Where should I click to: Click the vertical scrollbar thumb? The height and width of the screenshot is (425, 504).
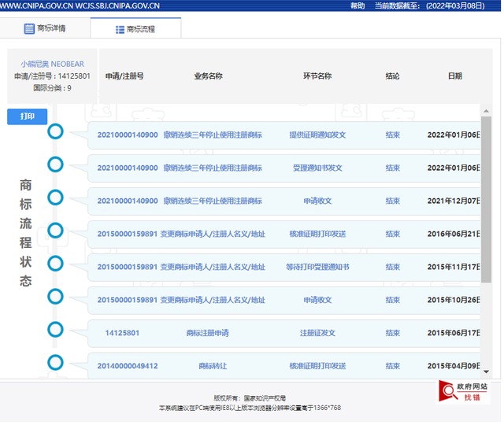(486, 199)
